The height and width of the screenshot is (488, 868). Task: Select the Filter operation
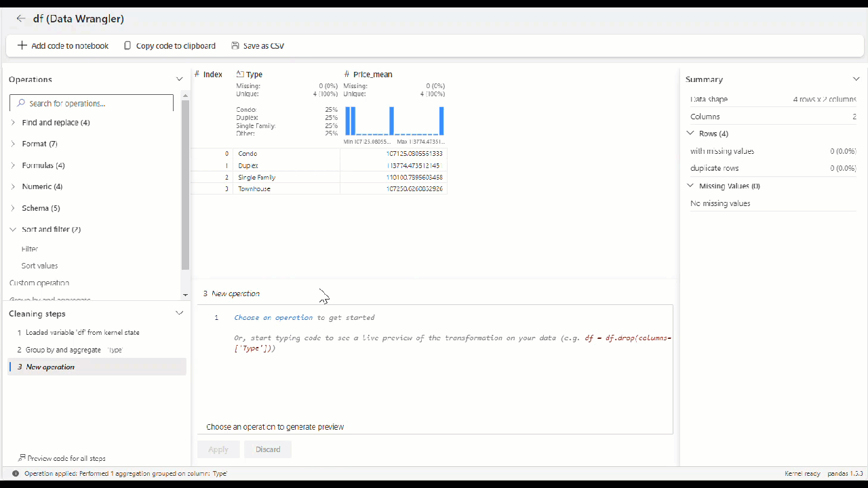click(x=30, y=249)
